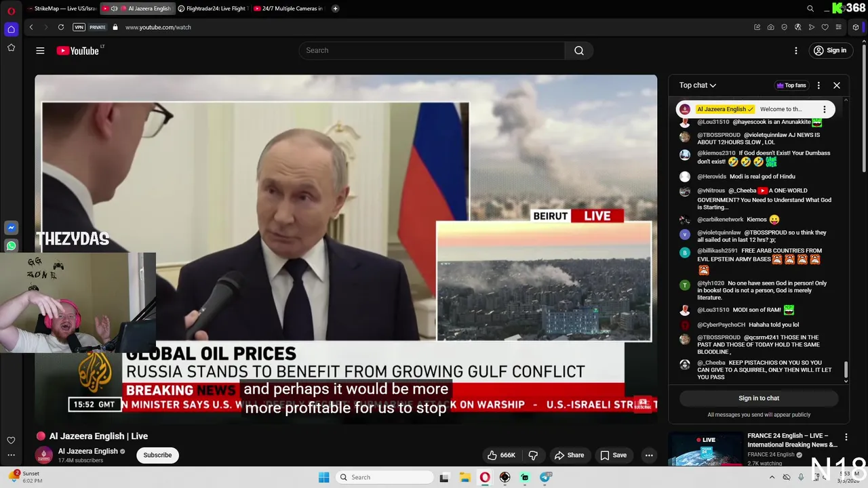The height and width of the screenshot is (488, 868).
Task: Click Sign in to chat button
Action: point(759,398)
